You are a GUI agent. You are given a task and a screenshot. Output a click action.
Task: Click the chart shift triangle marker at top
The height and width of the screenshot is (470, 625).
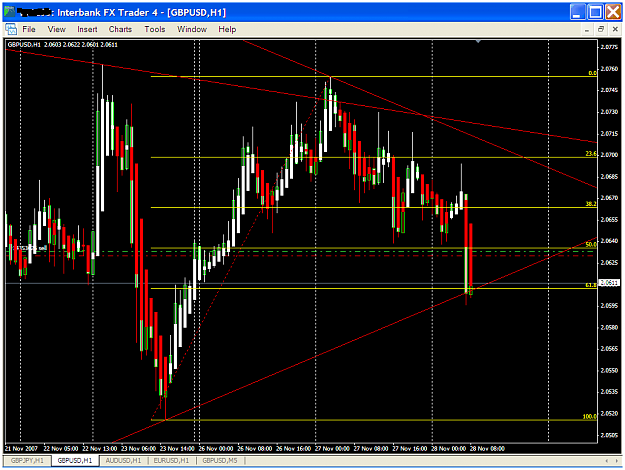tap(478, 41)
